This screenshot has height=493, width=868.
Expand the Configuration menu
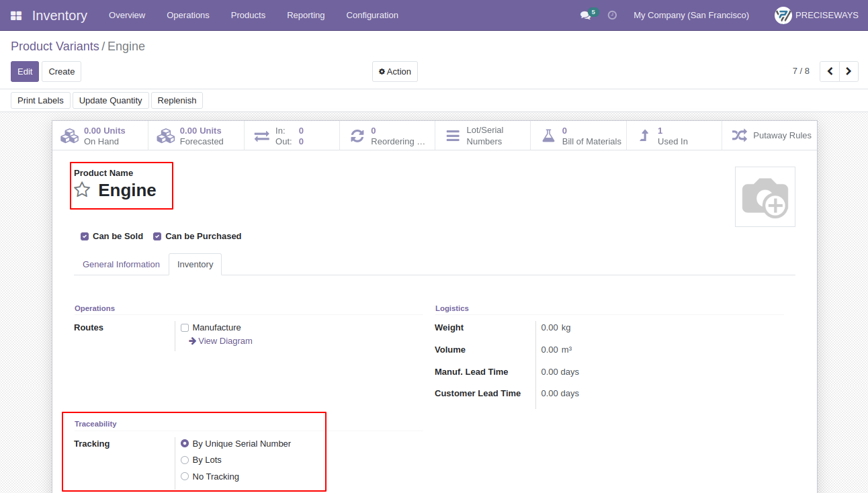point(372,15)
